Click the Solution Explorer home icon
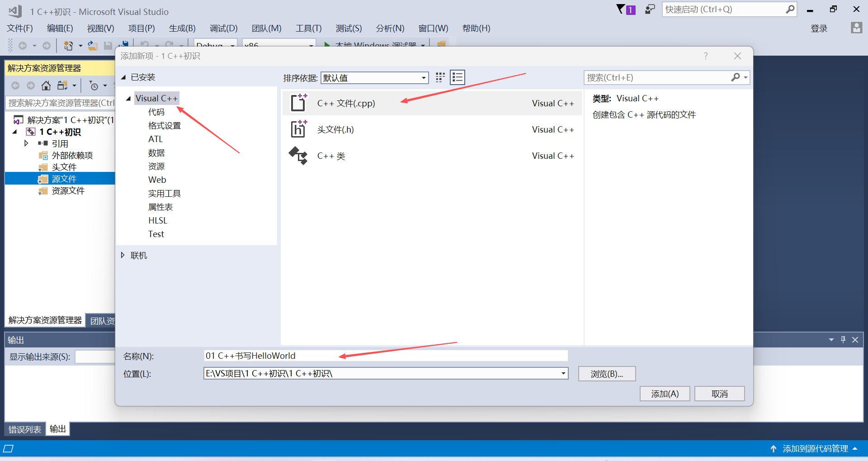Image resolution: width=868 pixels, height=461 pixels. click(x=46, y=86)
